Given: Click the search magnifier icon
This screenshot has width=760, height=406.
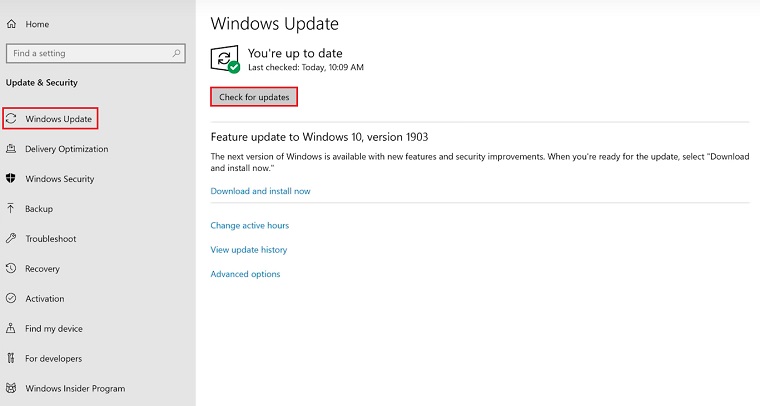Looking at the screenshot, I should 177,53.
